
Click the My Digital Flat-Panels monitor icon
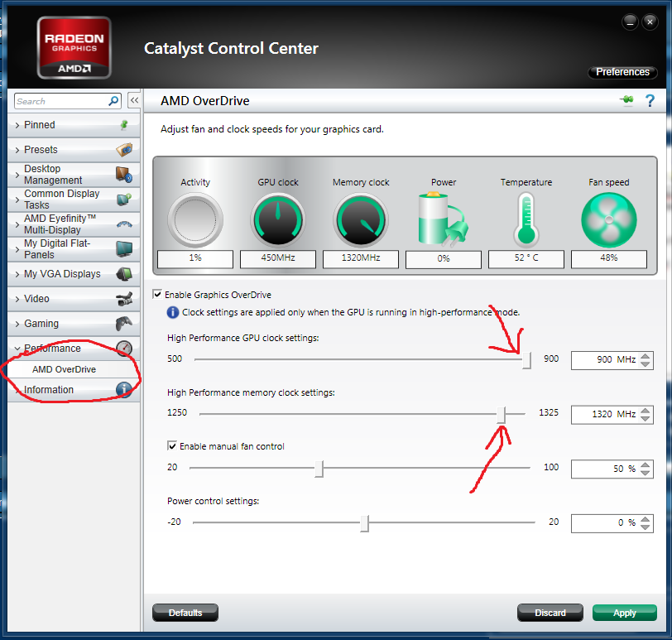point(124,249)
